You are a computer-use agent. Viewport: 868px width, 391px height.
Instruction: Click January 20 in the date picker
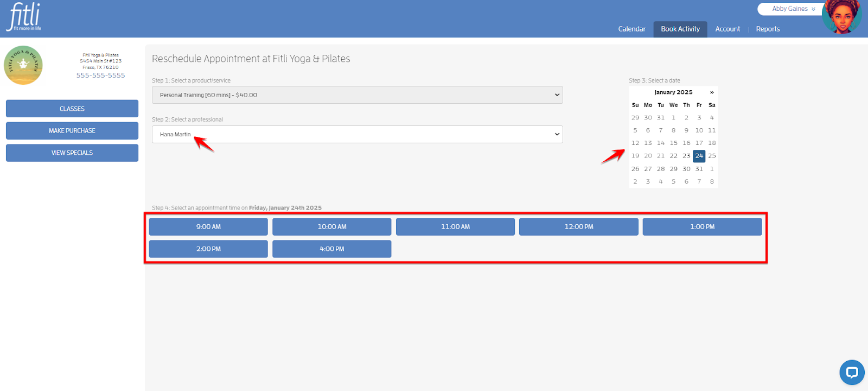point(648,156)
